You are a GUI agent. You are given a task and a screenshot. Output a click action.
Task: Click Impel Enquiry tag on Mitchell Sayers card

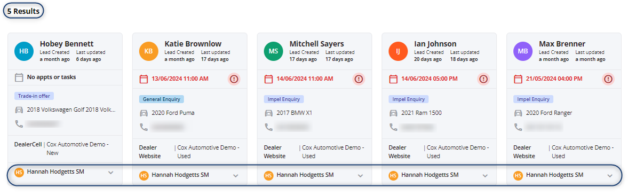click(x=284, y=99)
